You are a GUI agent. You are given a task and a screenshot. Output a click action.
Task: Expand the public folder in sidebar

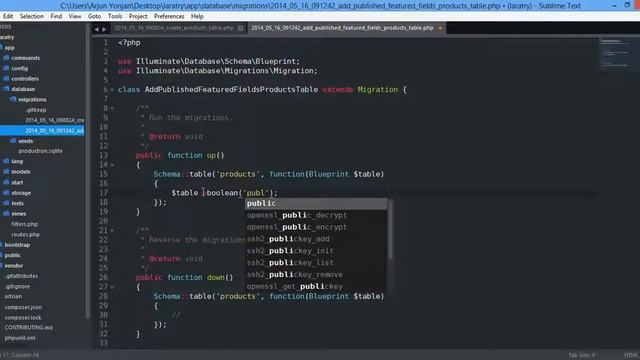[x=11, y=255]
